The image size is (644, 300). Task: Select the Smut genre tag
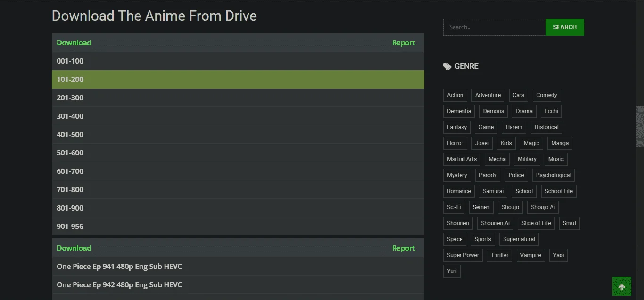coord(570,223)
